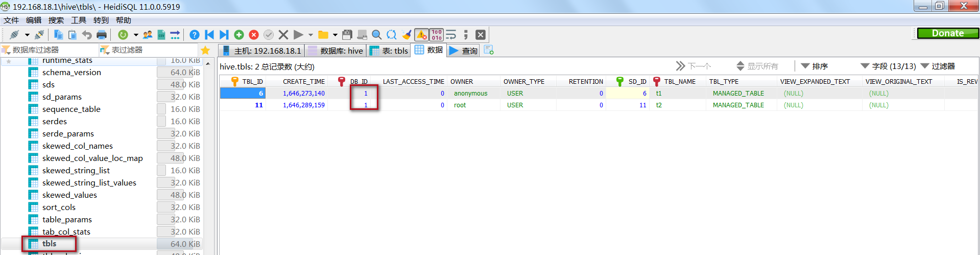Go to last row icon
This screenshot has width=980, height=255.
coord(224,35)
